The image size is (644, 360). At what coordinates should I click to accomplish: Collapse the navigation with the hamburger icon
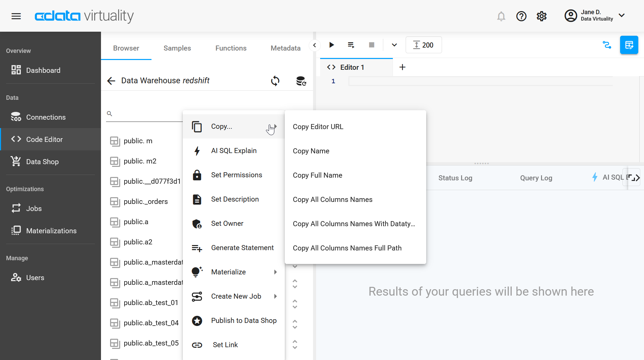pos(16,16)
